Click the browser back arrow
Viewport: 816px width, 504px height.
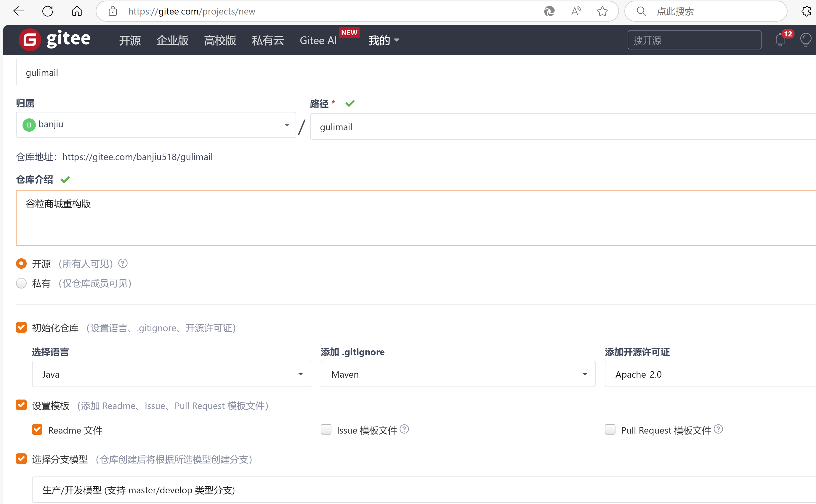[18, 11]
